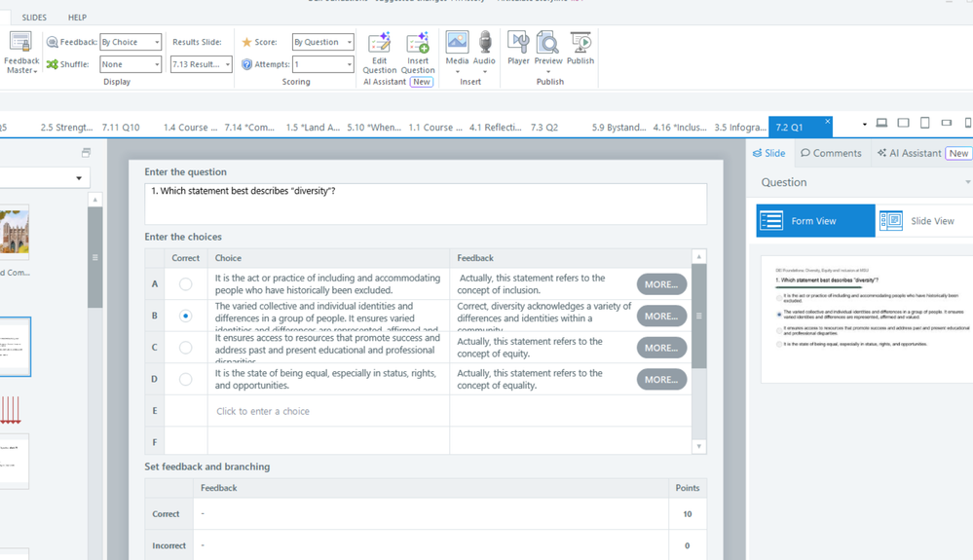Expand the Shuffle dropdown set to None
The image size is (973, 560).
pyautogui.click(x=131, y=64)
